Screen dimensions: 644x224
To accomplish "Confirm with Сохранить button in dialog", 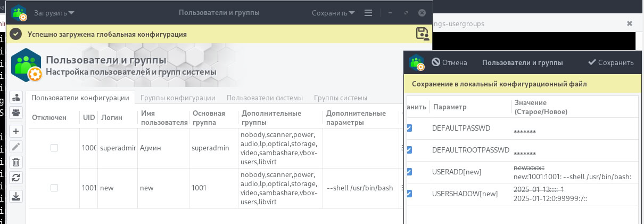I will pyautogui.click(x=610, y=62).
